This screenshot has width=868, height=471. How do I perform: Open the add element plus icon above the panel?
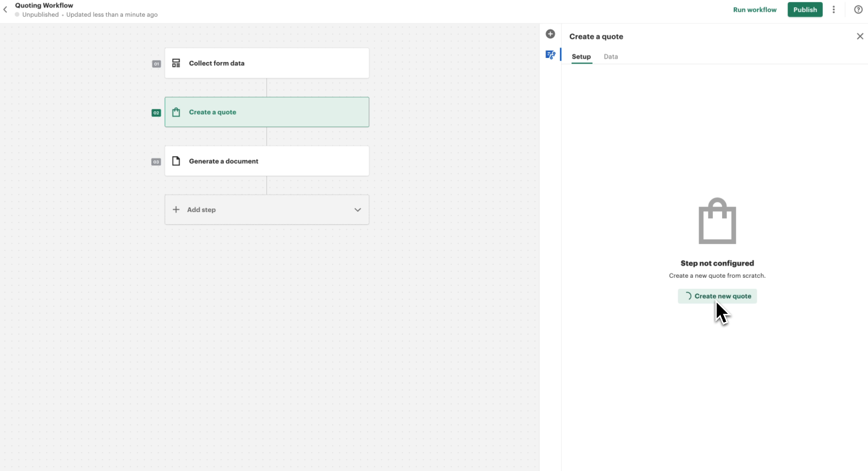(x=550, y=34)
